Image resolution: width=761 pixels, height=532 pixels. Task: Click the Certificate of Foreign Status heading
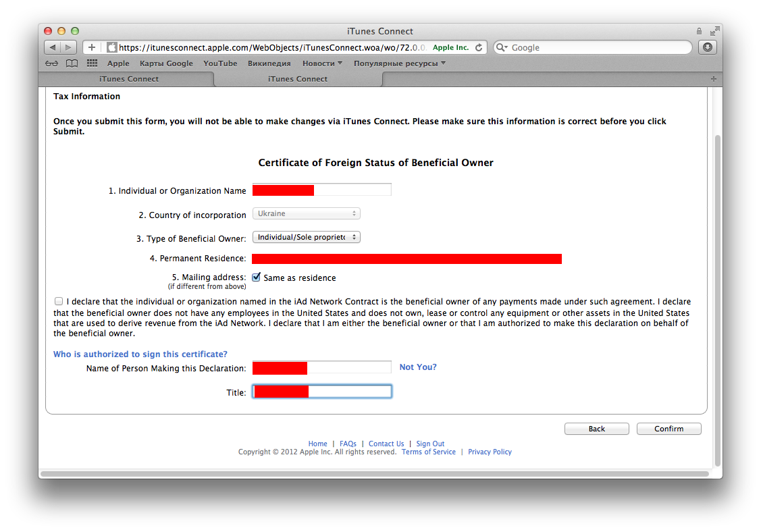[375, 163]
